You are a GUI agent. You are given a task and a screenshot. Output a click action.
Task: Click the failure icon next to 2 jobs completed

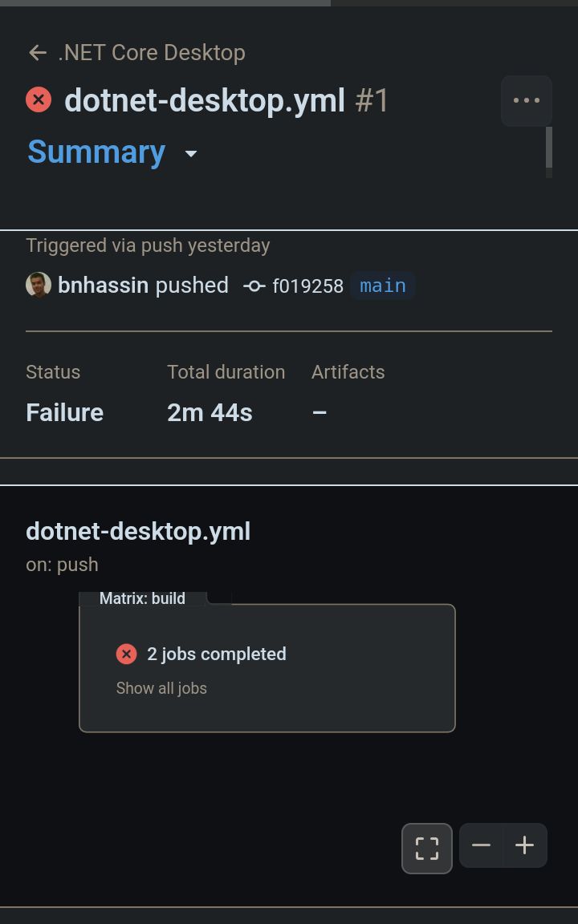click(126, 654)
